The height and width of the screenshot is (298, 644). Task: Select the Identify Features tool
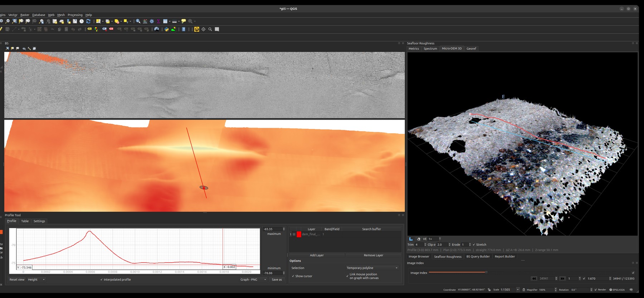coord(138,21)
